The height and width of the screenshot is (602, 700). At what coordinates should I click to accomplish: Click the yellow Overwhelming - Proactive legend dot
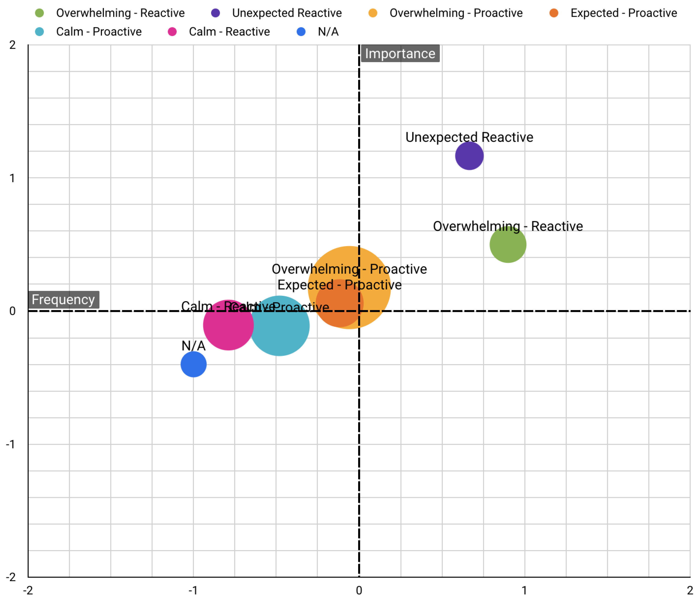coord(373,13)
